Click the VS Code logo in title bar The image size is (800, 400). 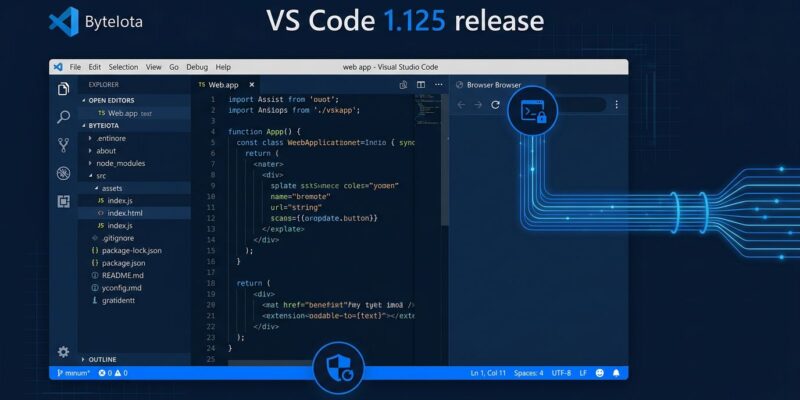[x=58, y=67]
